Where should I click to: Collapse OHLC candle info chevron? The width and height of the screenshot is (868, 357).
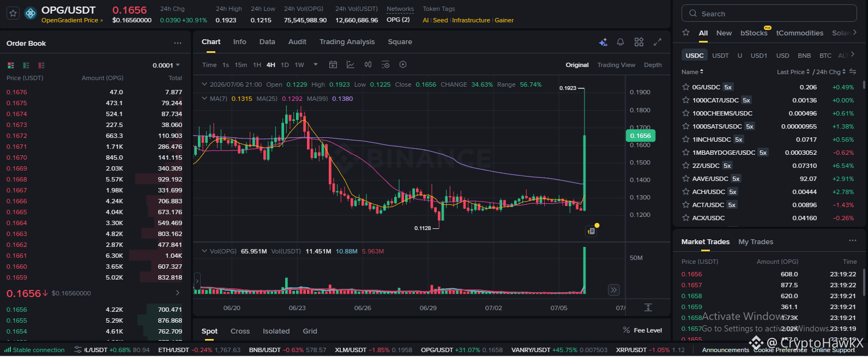click(x=204, y=84)
